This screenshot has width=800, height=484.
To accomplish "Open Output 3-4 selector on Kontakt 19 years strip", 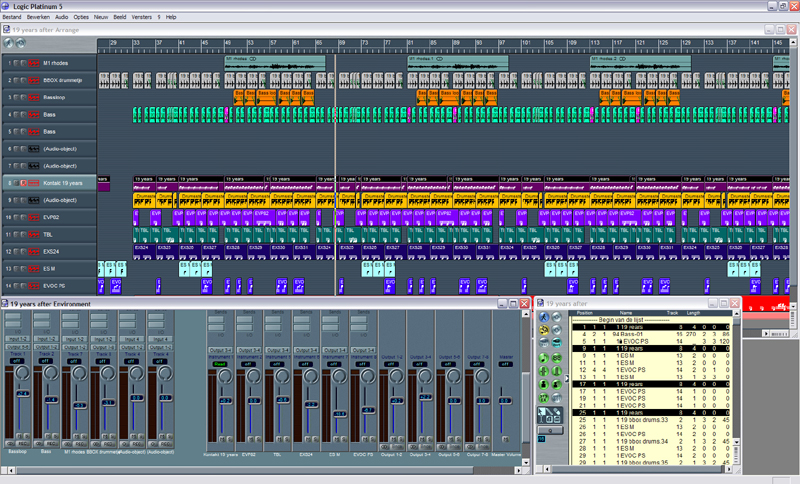I will click(x=221, y=350).
